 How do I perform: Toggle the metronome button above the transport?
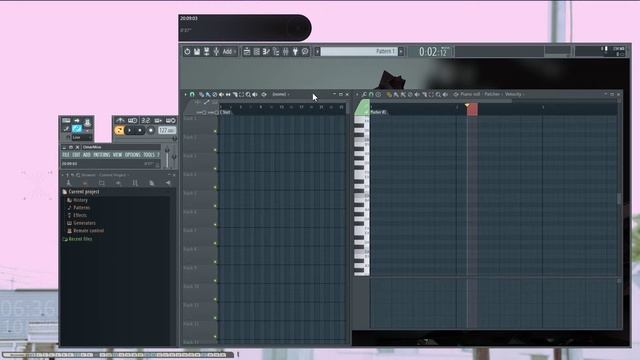click(x=120, y=121)
